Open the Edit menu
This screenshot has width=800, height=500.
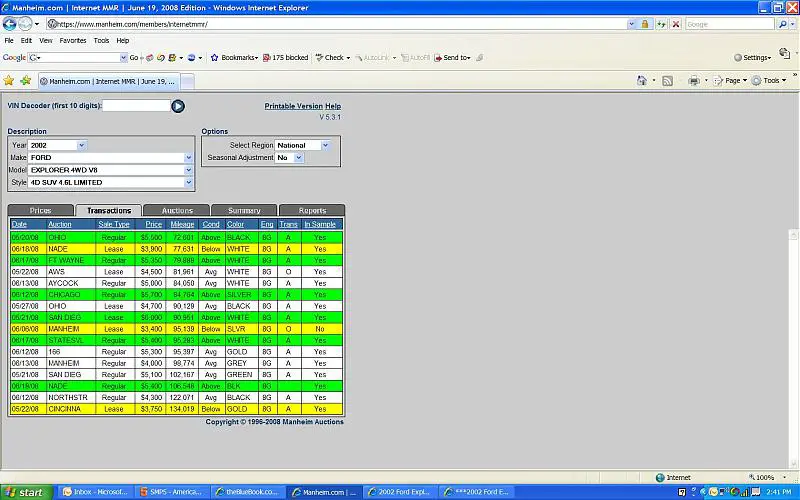pyautogui.click(x=26, y=40)
